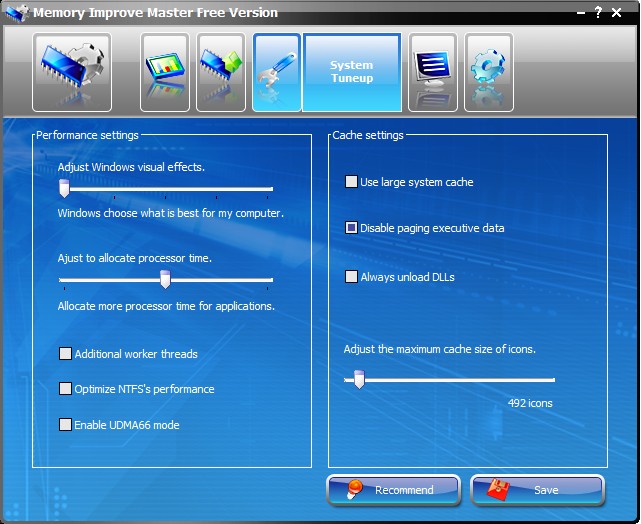This screenshot has width=641, height=524.
Task: Click the Save button
Action: (538, 490)
